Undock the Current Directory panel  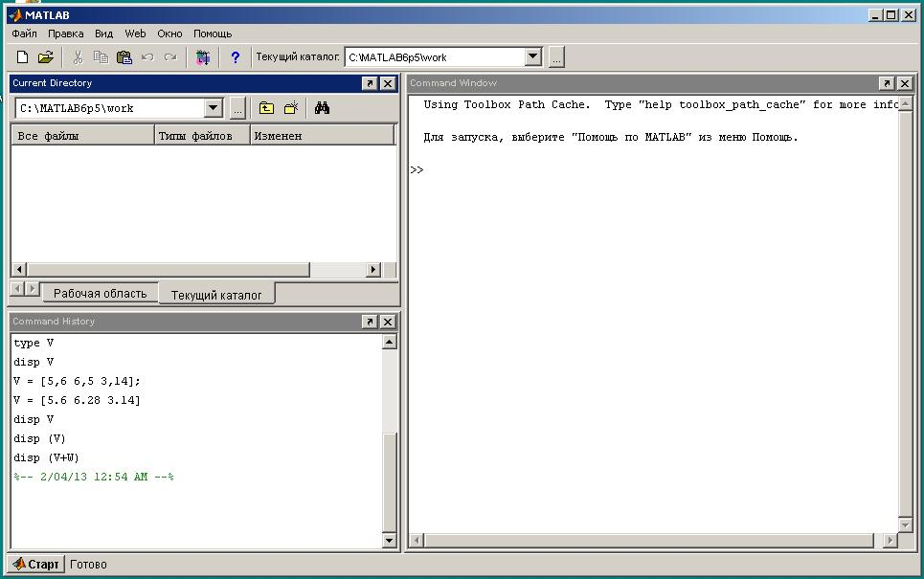click(x=370, y=83)
